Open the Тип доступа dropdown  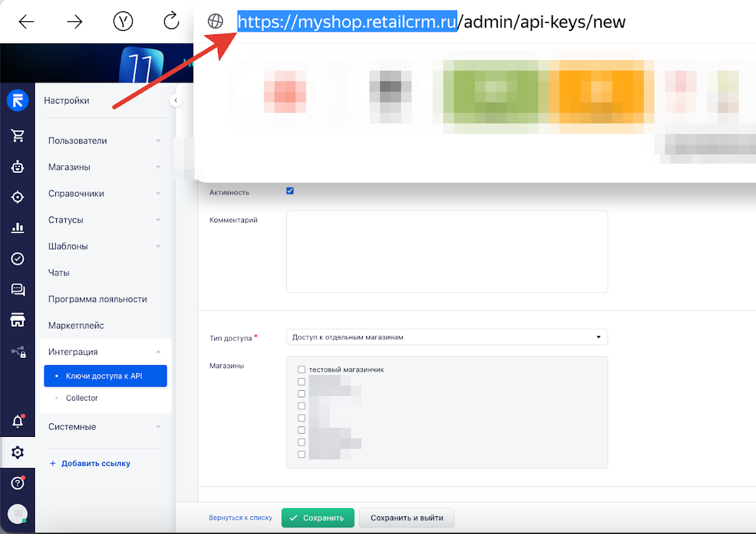pyautogui.click(x=447, y=337)
